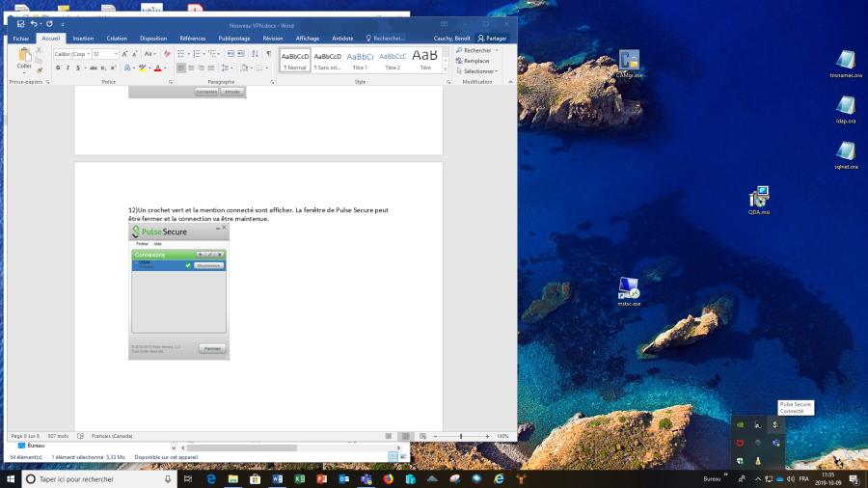Click the undo arrow icon
Image resolution: width=868 pixels, height=488 pixels.
tap(34, 24)
